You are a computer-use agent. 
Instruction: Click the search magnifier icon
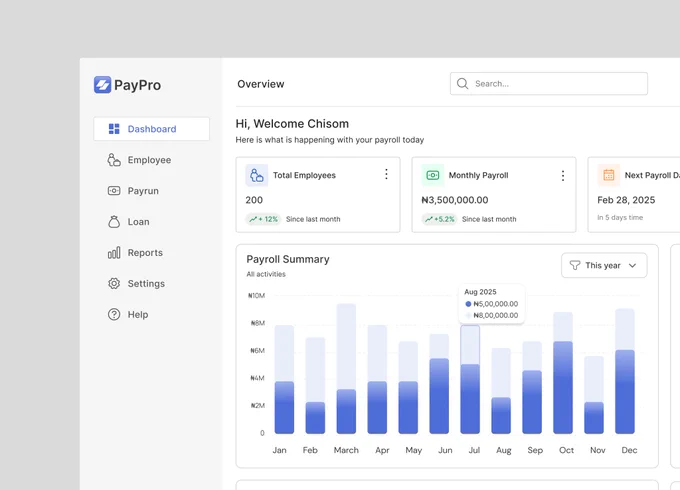pyautogui.click(x=463, y=84)
